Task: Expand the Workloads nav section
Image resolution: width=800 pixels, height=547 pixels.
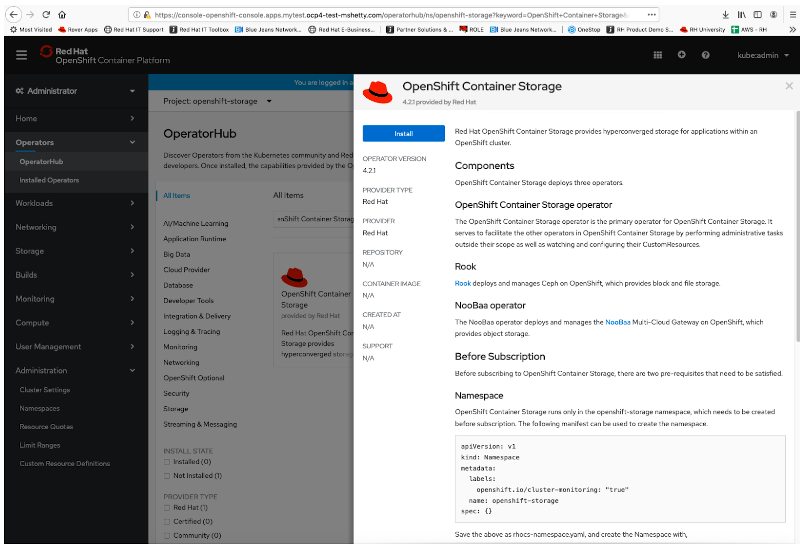Action: (x=76, y=203)
